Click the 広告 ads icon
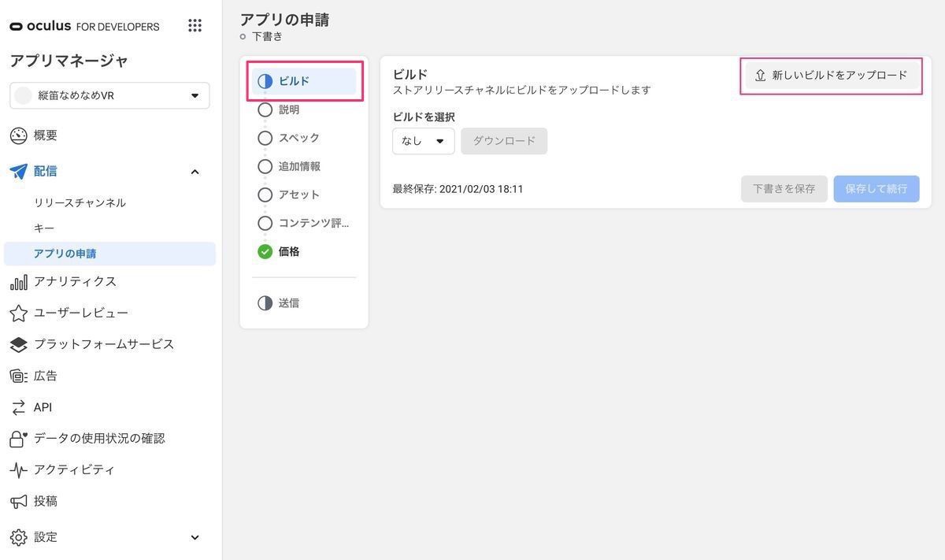This screenshot has width=945, height=560. [x=18, y=376]
